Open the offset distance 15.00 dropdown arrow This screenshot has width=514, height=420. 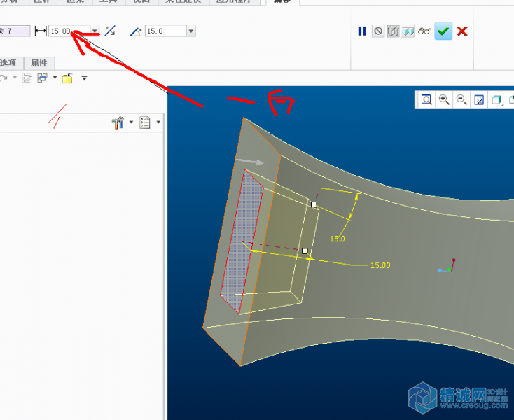pyautogui.click(x=95, y=31)
